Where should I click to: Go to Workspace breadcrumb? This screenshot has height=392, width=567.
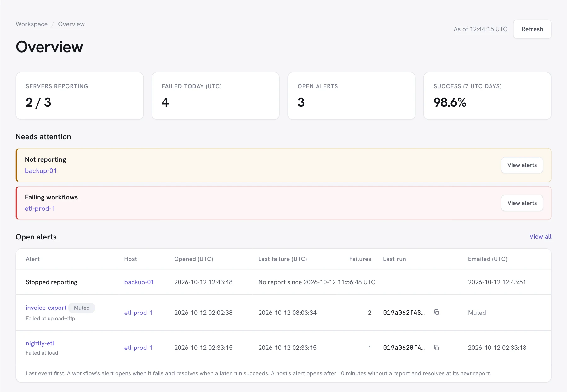(x=31, y=24)
